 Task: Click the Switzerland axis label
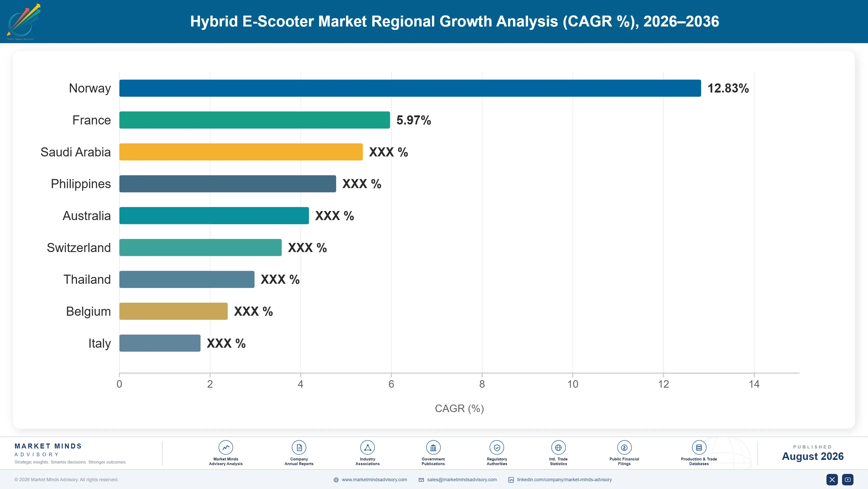click(79, 248)
